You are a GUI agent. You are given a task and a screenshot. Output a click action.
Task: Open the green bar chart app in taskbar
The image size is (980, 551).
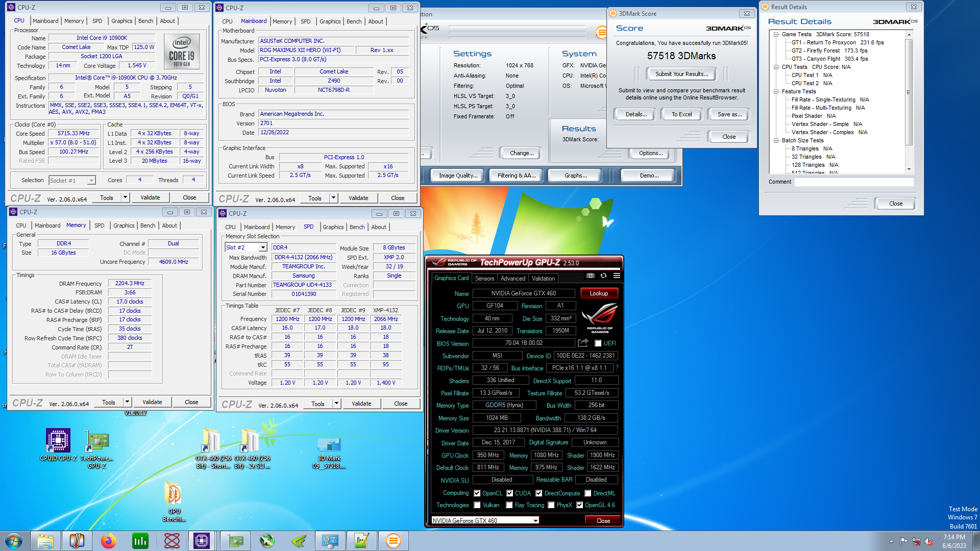[140, 541]
